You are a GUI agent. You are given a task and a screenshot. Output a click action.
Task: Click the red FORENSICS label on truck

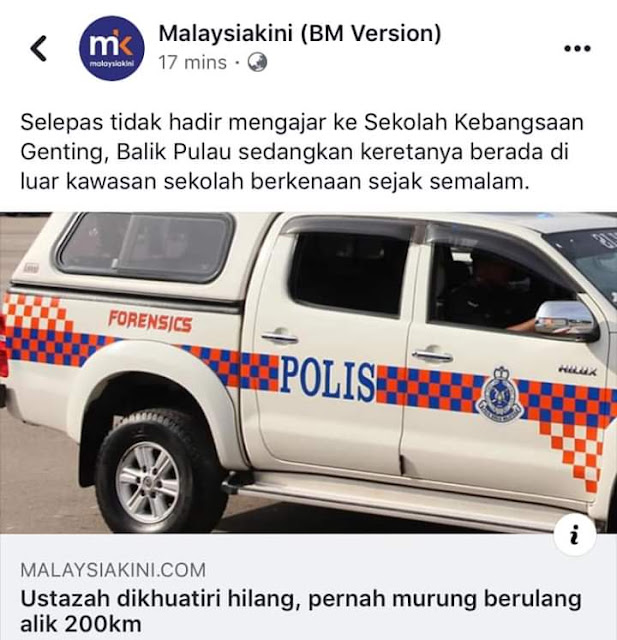click(150, 321)
